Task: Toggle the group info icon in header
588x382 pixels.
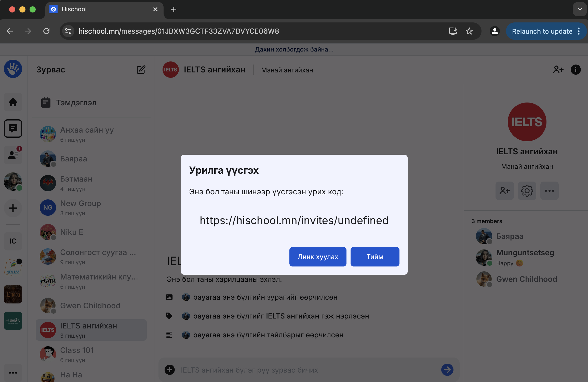Action: coord(576,70)
